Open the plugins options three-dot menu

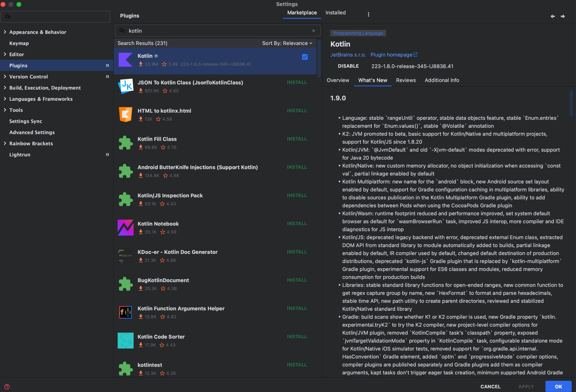coord(368,14)
